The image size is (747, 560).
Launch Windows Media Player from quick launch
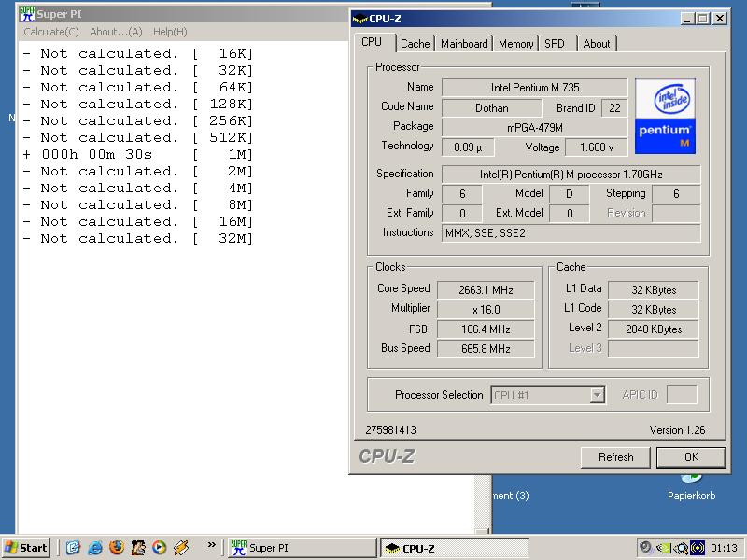[159, 548]
